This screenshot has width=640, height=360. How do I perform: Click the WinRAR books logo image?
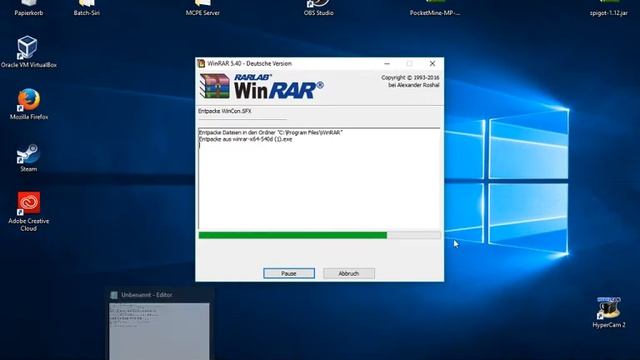[215, 86]
